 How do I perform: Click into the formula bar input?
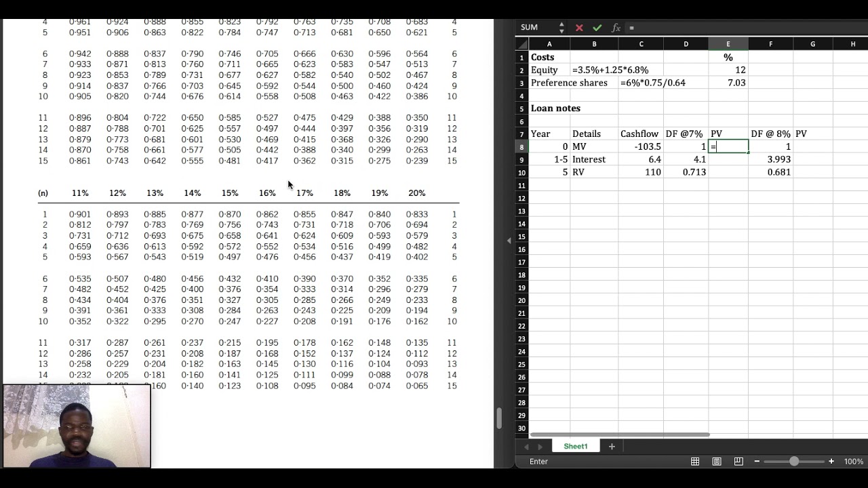coord(746,28)
